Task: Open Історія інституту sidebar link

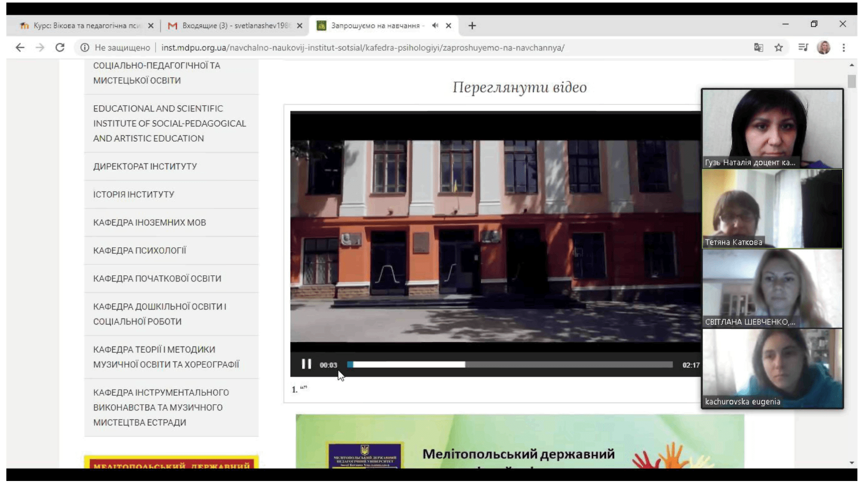Action: (134, 194)
